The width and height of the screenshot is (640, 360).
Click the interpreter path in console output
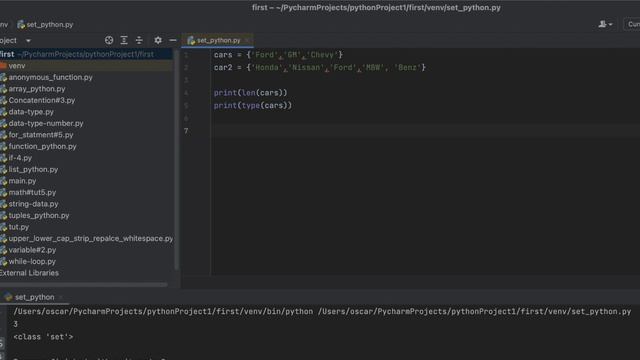point(163,311)
